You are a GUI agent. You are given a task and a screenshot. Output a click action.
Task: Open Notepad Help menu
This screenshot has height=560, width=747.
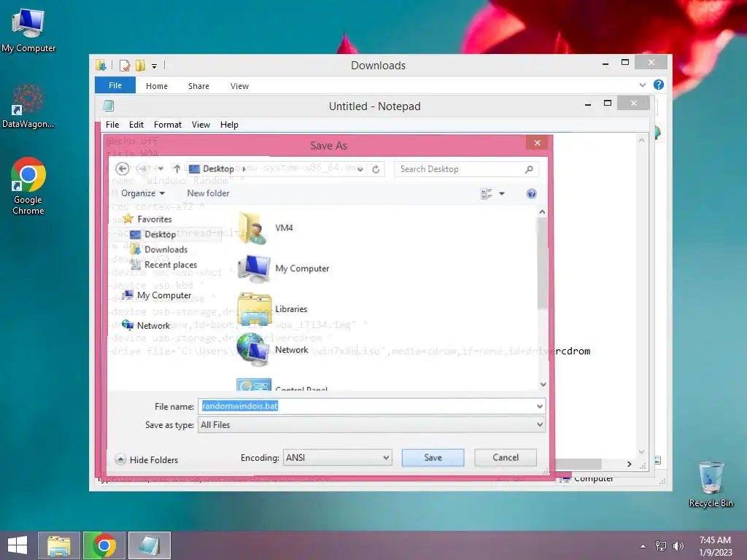tap(229, 125)
